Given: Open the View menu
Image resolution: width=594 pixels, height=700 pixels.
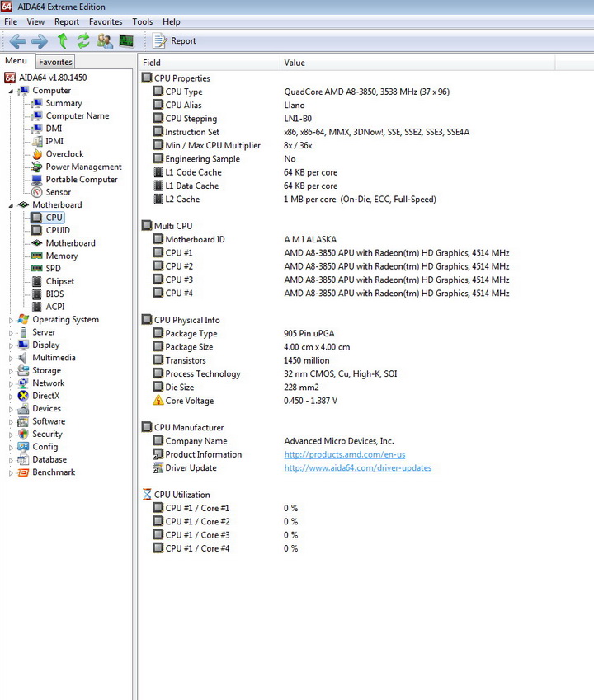Looking at the screenshot, I should coord(35,21).
